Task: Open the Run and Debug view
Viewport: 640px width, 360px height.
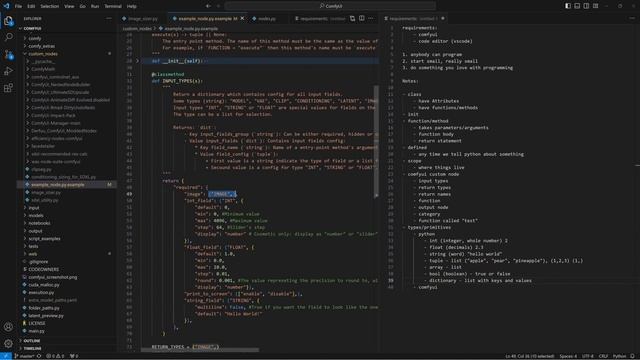Action: pos(8,71)
